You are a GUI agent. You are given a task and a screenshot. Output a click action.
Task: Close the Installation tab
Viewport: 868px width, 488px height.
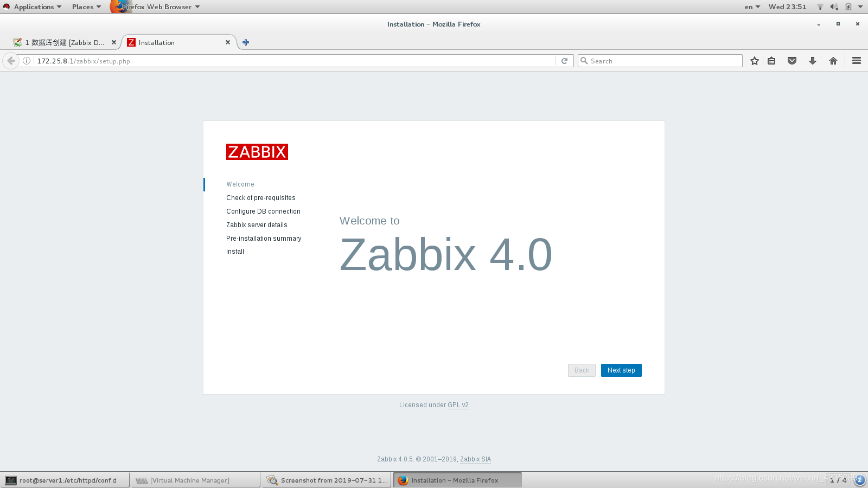point(228,42)
